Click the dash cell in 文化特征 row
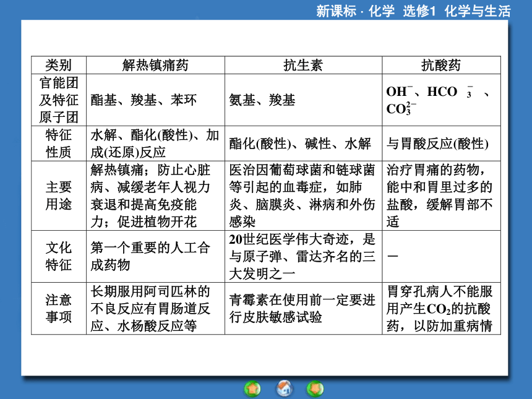 click(441, 256)
